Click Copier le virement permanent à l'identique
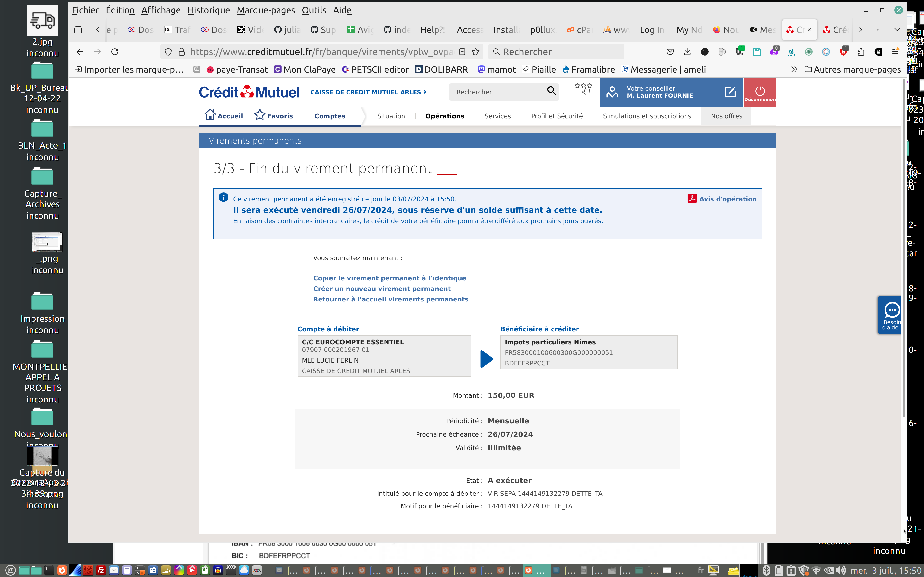 pyautogui.click(x=390, y=278)
